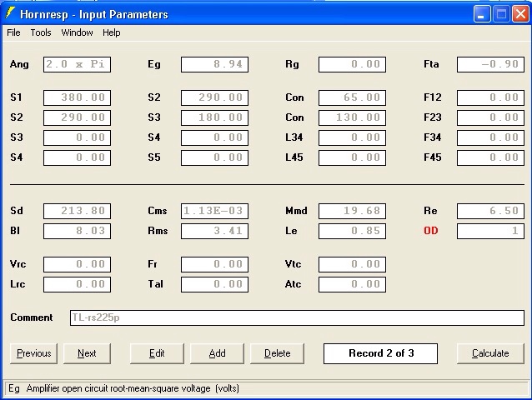Viewport: 532px width, 400px height.
Task: Open the Window menu
Action: [x=77, y=32]
